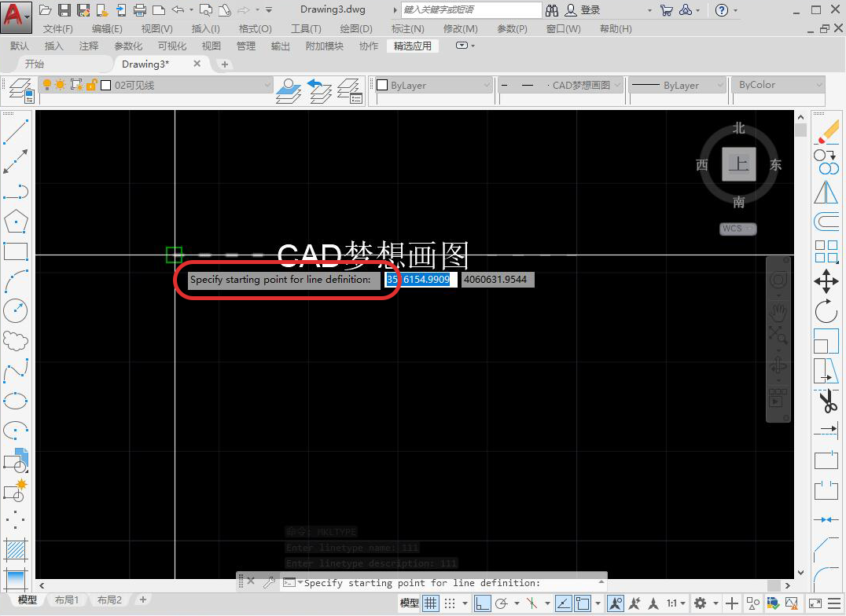Toggle isometric drafting in status bar
846x616 pixels.
532,603
